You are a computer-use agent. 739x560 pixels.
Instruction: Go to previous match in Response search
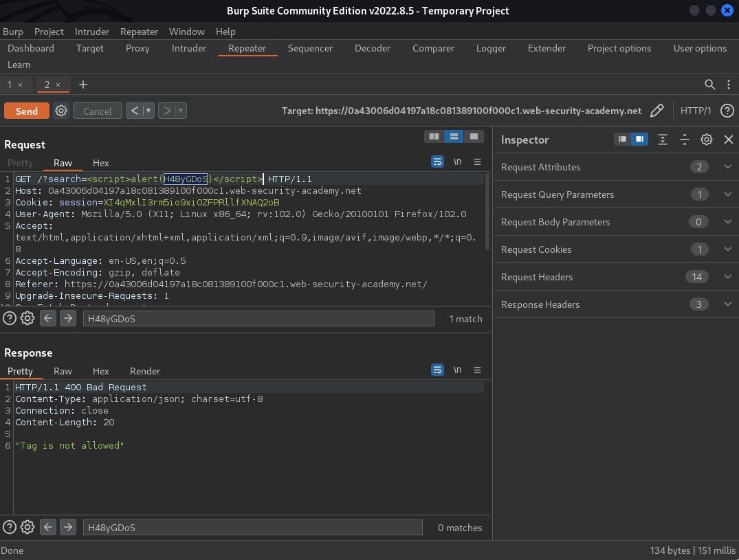pyautogui.click(x=48, y=527)
